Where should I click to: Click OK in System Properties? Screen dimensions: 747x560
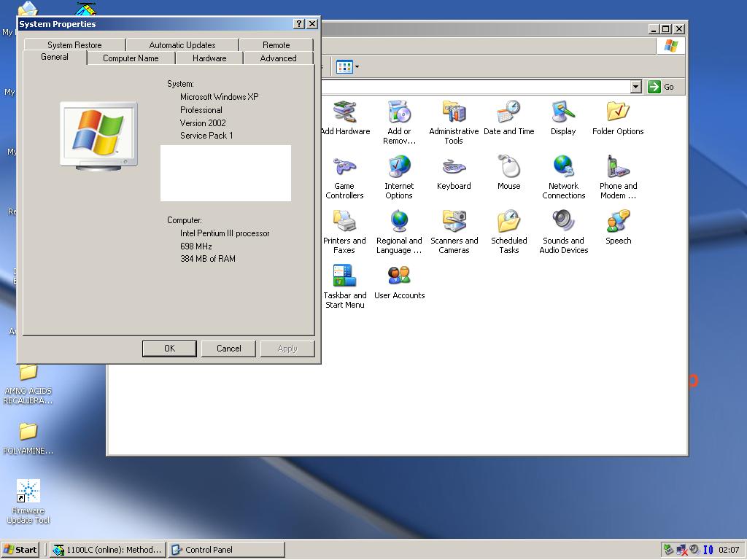pos(169,349)
